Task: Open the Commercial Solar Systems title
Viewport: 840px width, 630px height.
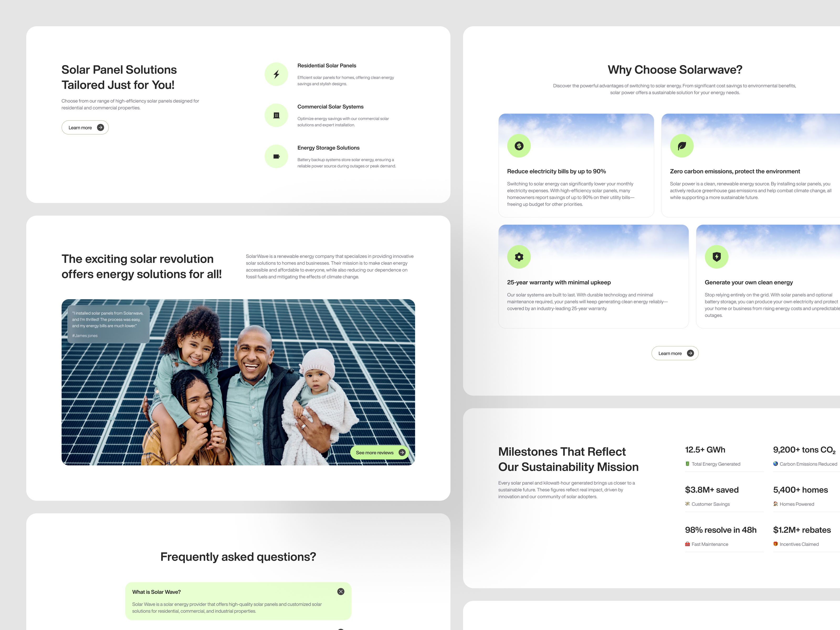Action: pyautogui.click(x=330, y=107)
